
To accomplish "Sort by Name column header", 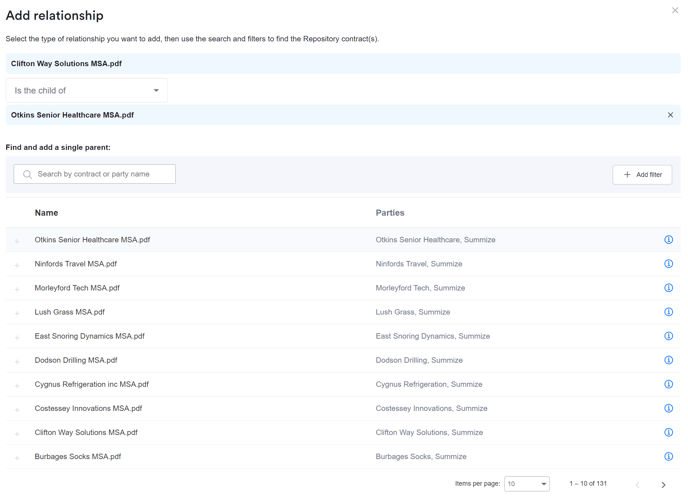I will [46, 213].
